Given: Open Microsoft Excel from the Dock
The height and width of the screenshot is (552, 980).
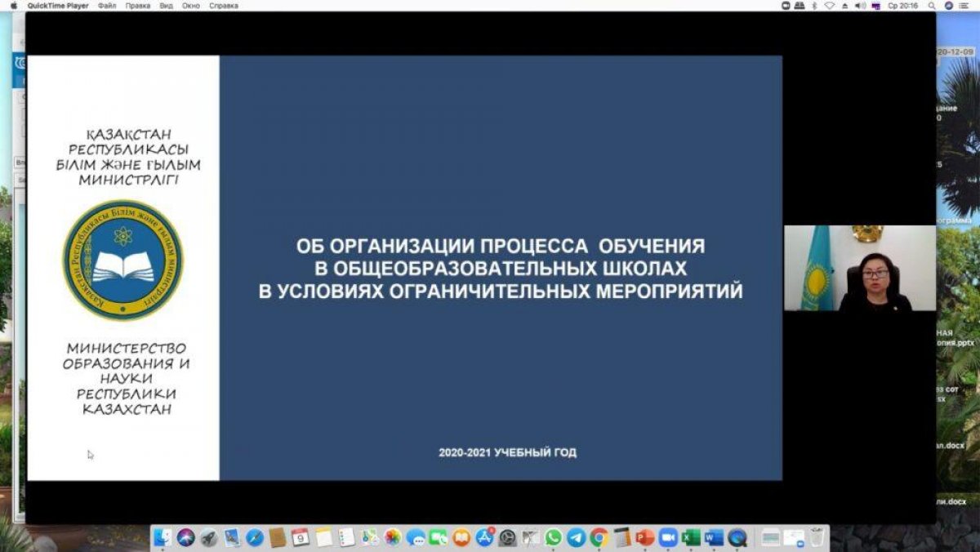Looking at the screenshot, I should click(691, 540).
